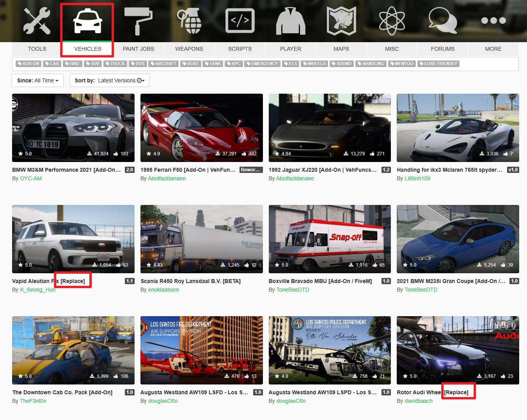Filter by the AIRCRAFT tag
This screenshot has width=527, height=420.
[x=163, y=64]
